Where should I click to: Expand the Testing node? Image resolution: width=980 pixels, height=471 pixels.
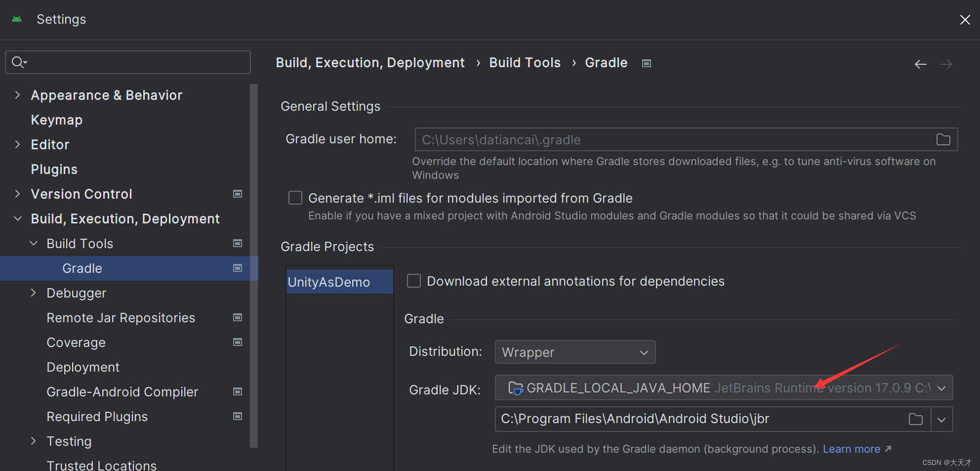tap(34, 441)
